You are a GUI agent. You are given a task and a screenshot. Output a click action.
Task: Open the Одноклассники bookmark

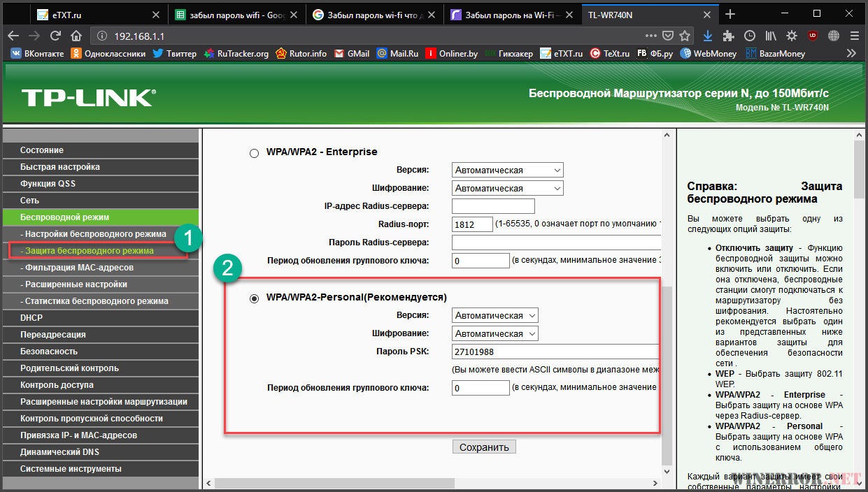coord(108,53)
